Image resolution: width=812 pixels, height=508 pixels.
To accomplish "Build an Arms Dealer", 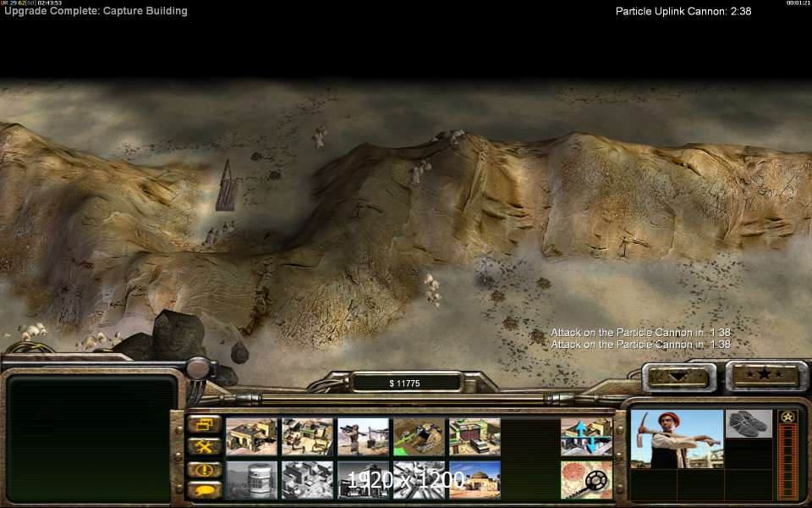I will [475, 437].
